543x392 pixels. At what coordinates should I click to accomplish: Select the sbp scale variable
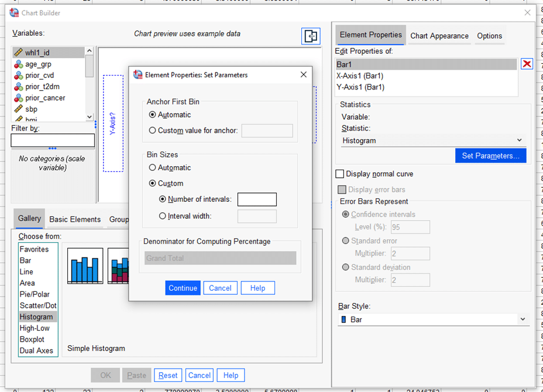(31, 109)
